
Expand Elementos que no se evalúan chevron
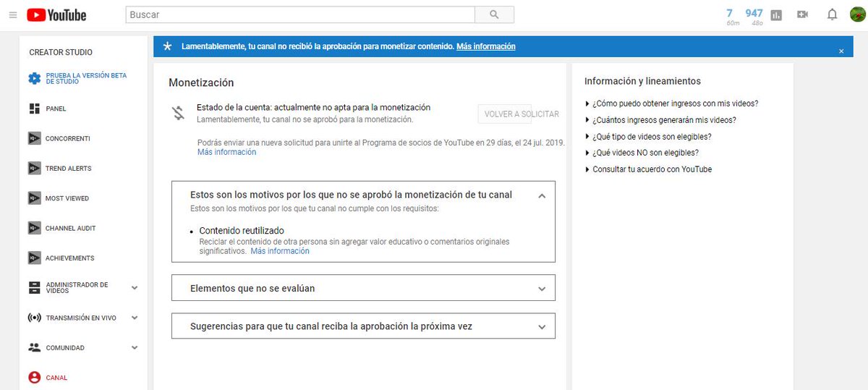542,289
